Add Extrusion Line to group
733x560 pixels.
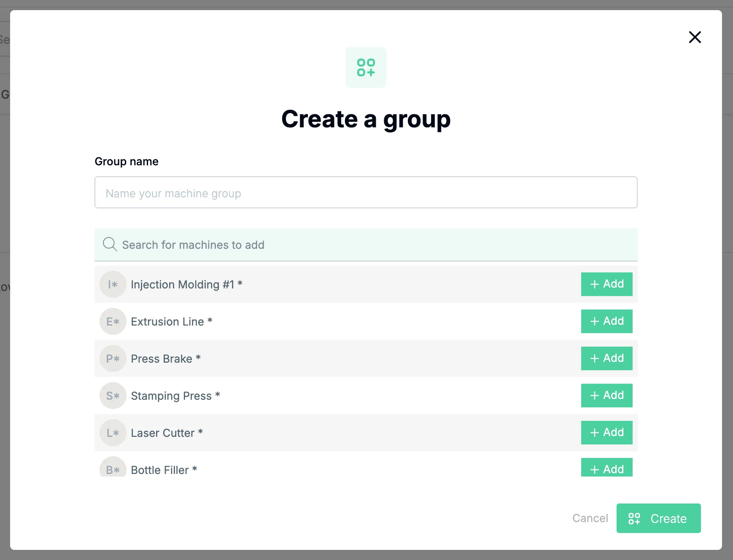[606, 321]
